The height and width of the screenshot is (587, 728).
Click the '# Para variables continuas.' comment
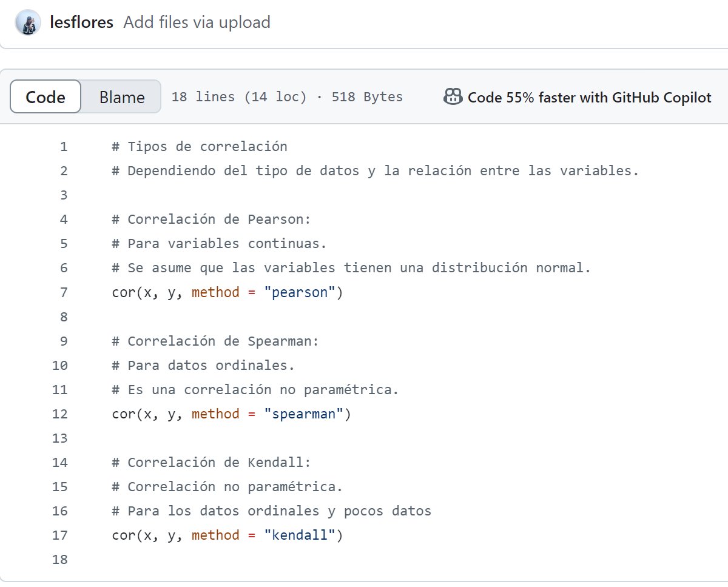click(x=220, y=244)
